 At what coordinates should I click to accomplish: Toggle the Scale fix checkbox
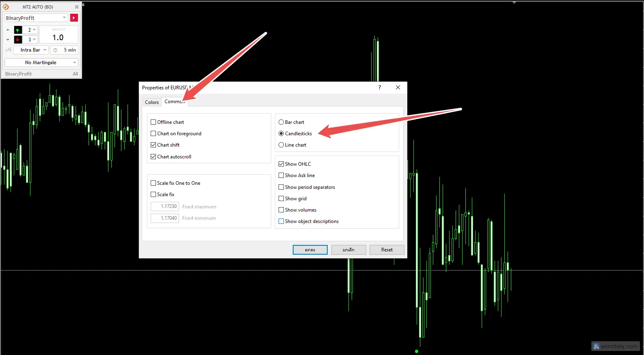point(153,195)
